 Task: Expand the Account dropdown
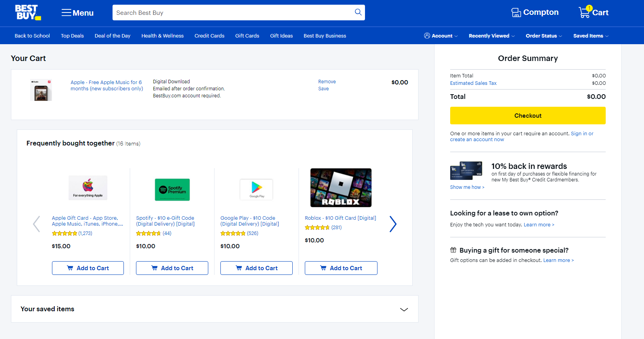tap(441, 36)
